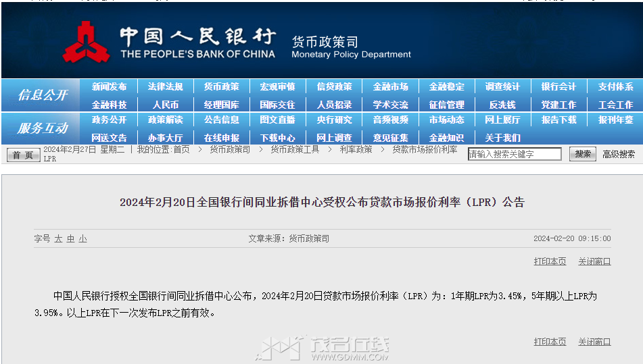Follow the 利率政策 breadcrumb link

pyautogui.click(x=356, y=149)
